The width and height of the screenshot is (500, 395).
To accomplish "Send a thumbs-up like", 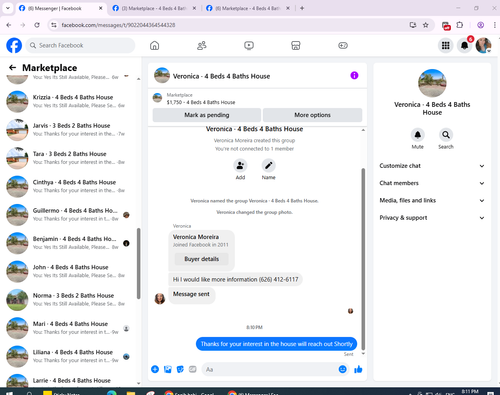I will 358,369.
